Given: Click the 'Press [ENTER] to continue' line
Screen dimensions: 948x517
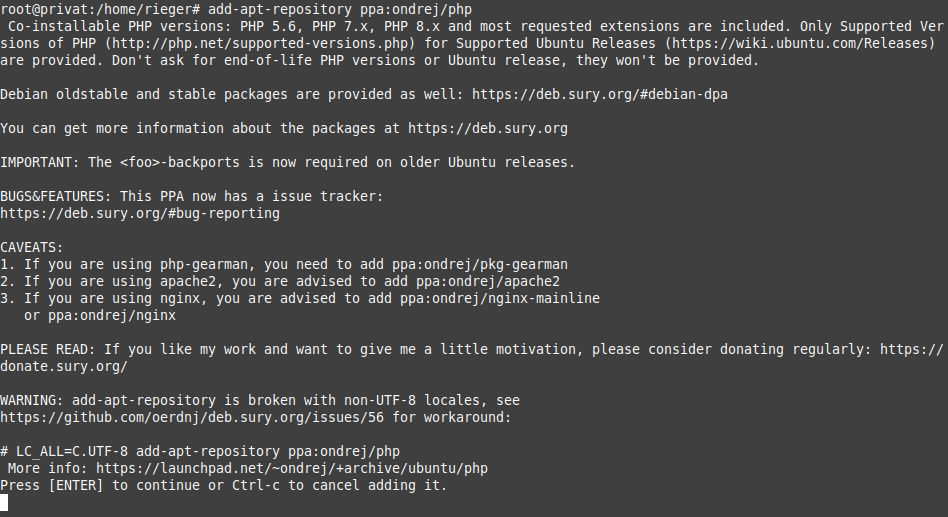Looking at the screenshot, I should [224, 486].
